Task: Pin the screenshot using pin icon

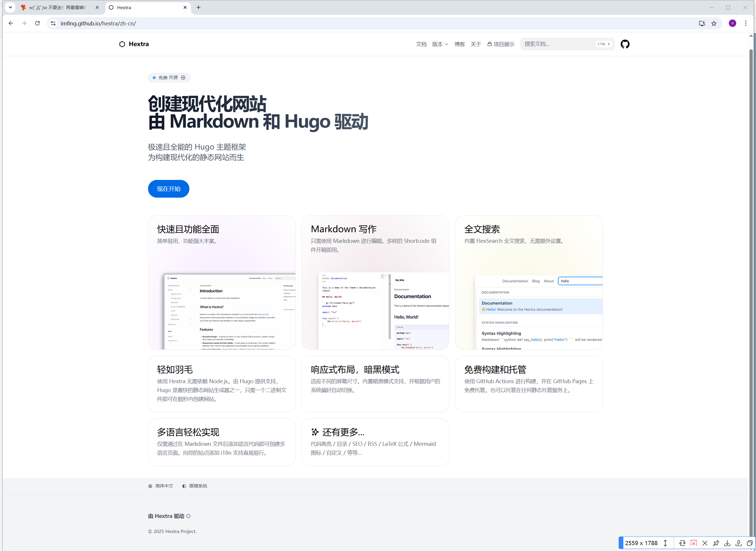Action: pos(716,543)
